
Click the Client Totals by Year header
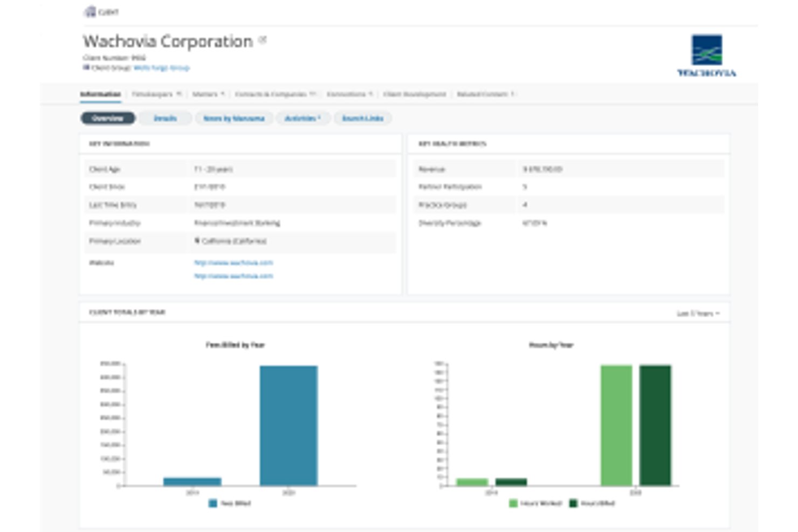pos(127,312)
